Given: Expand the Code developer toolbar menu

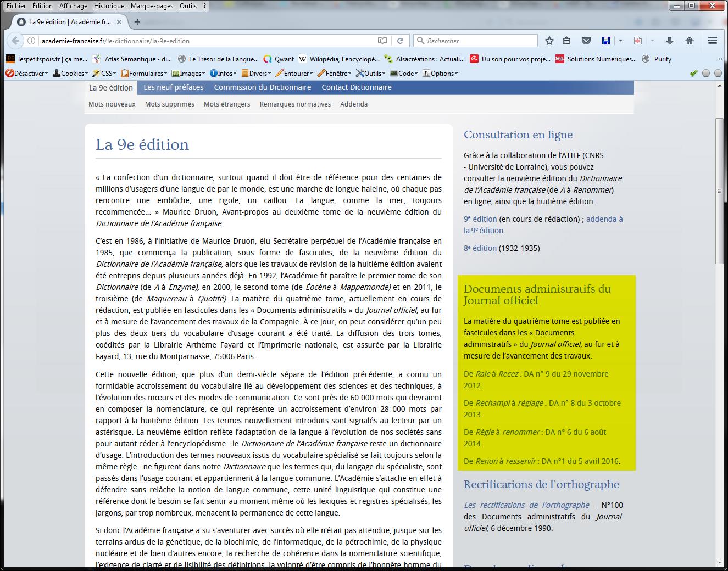Looking at the screenshot, I should [404, 74].
